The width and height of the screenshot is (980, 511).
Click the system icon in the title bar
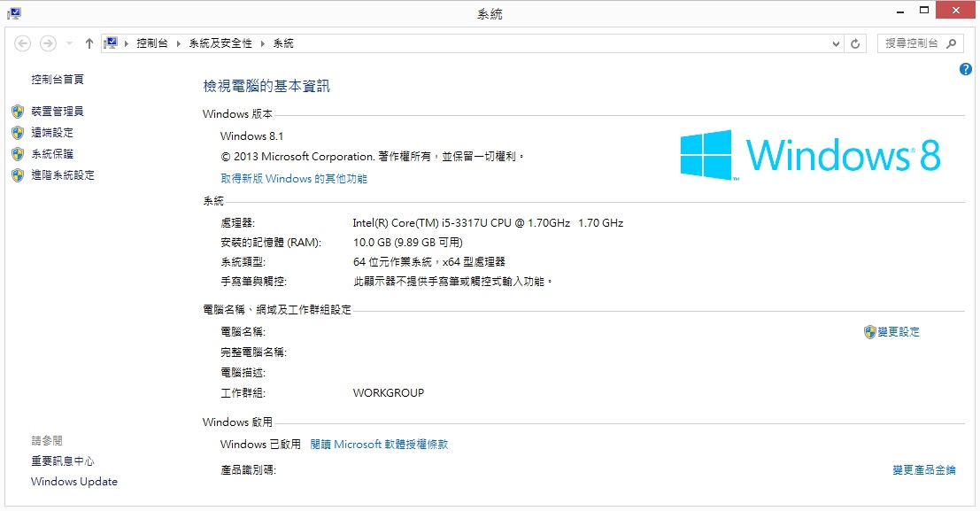click(14, 12)
